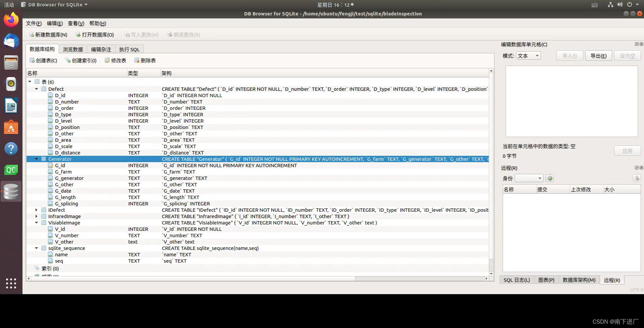Open the 文件(F) menu
Viewport: 644px width, 328px height.
click(34, 23)
